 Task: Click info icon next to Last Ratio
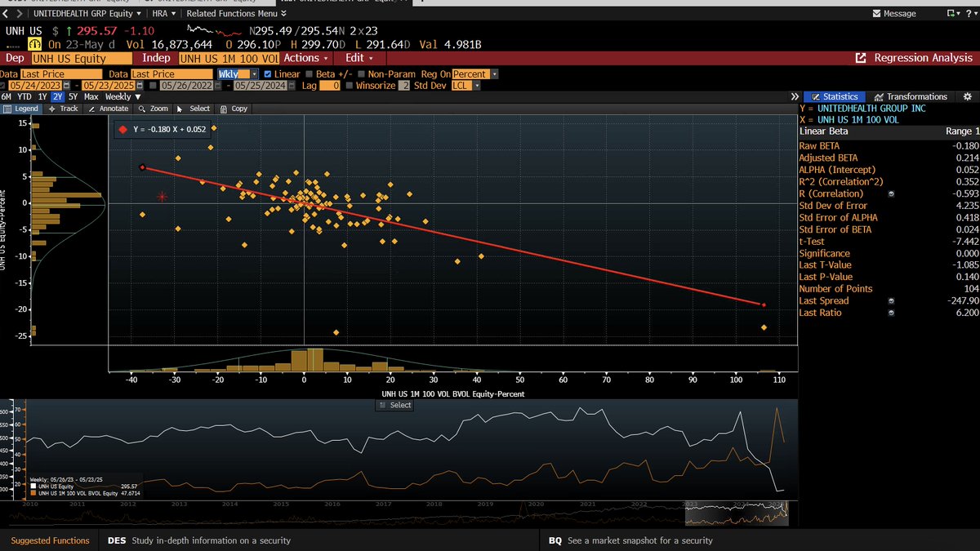pyautogui.click(x=890, y=313)
